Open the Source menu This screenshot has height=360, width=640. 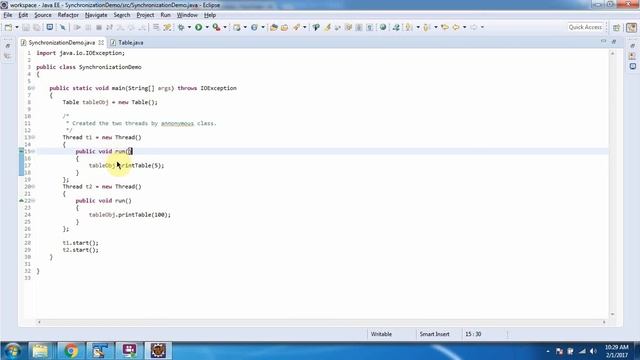[x=43, y=15]
